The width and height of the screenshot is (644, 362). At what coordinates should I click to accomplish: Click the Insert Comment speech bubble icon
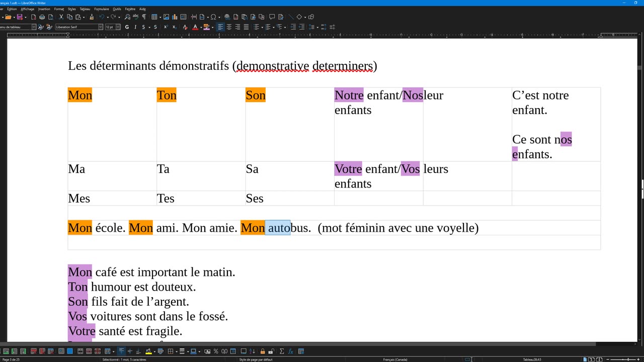(x=272, y=17)
